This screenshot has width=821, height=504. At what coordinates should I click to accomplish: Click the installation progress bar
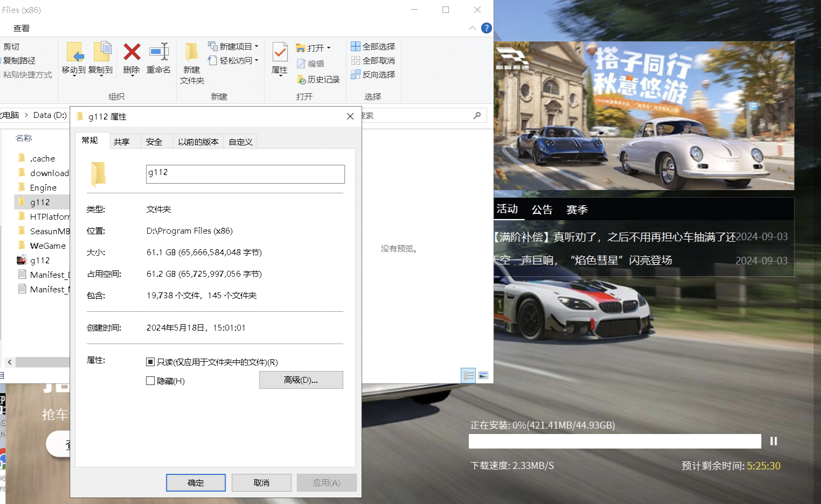pos(615,441)
